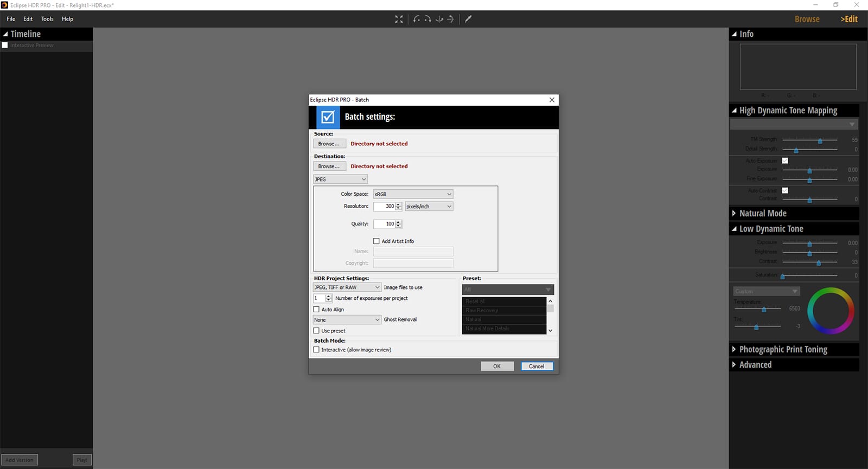
Task: Collapse High Dynamic Tone Mapping panel
Action: [734, 111]
